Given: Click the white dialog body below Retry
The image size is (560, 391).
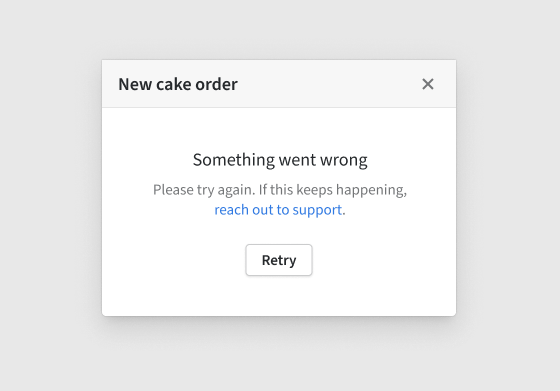Looking at the screenshot, I should (279, 296).
